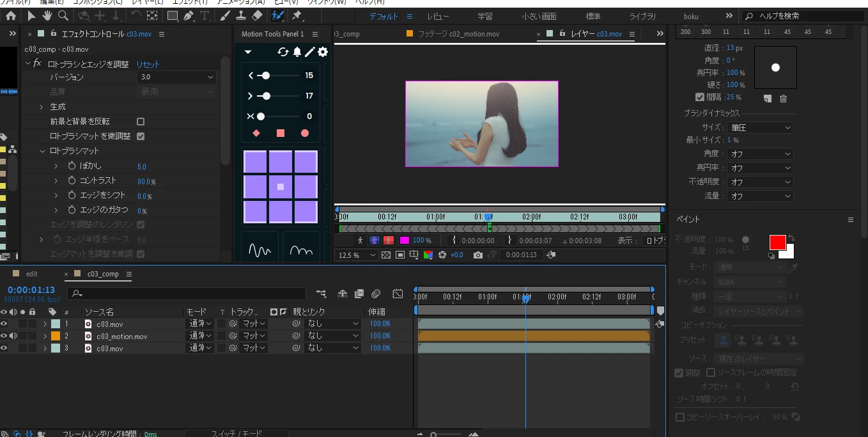Click the Home icon in toolbar
Viewport: 868px width, 437px height.
point(11,15)
